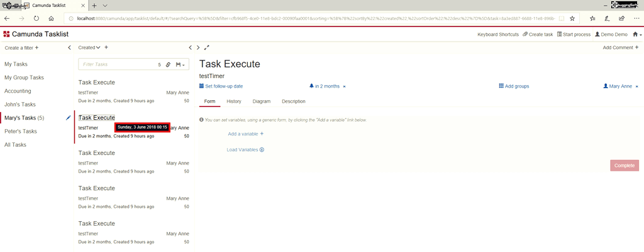Image resolution: width=644 pixels, height=252 pixels.
Task: Click Load Variables
Action: pos(245,150)
